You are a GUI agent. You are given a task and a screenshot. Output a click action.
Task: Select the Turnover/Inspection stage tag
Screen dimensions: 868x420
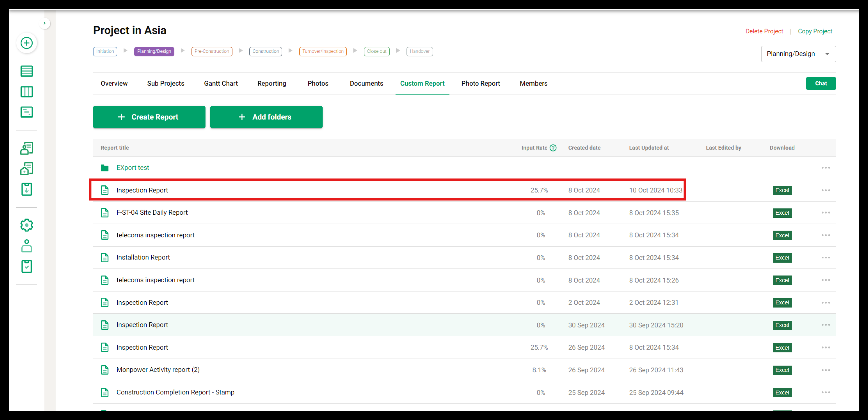(322, 52)
